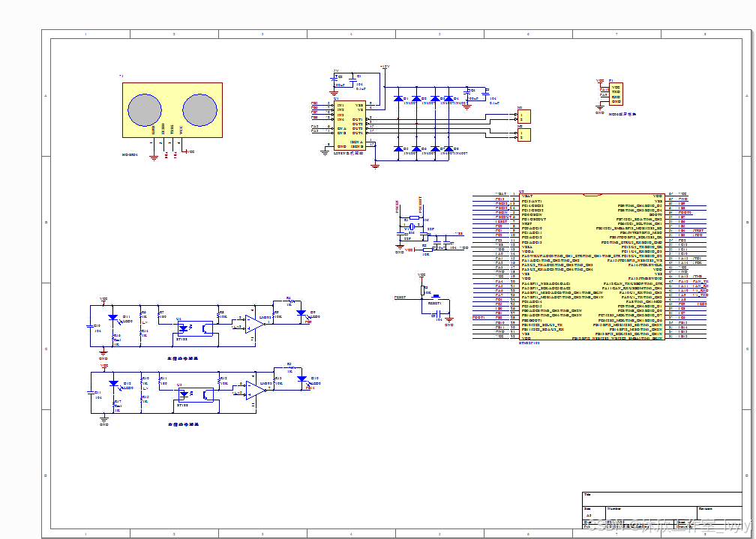This screenshot has width=756, height=539.
Task: Select the right transducer circle on HC-SR04 module
Action: pyautogui.click(x=200, y=110)
